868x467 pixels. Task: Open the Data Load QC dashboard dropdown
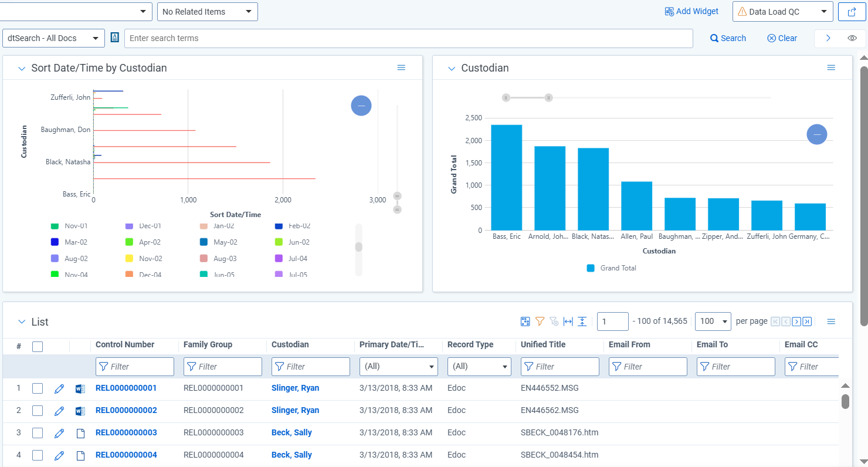click(783, 11)
